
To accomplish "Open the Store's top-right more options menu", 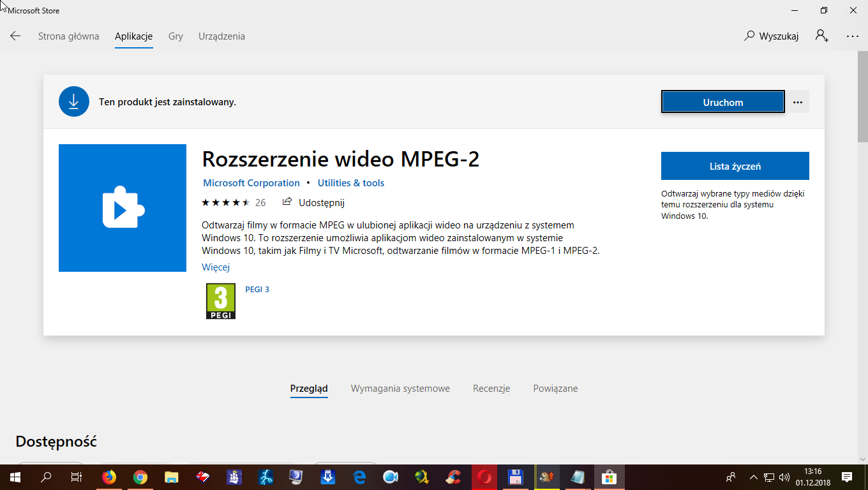I will tap(853, 36).
